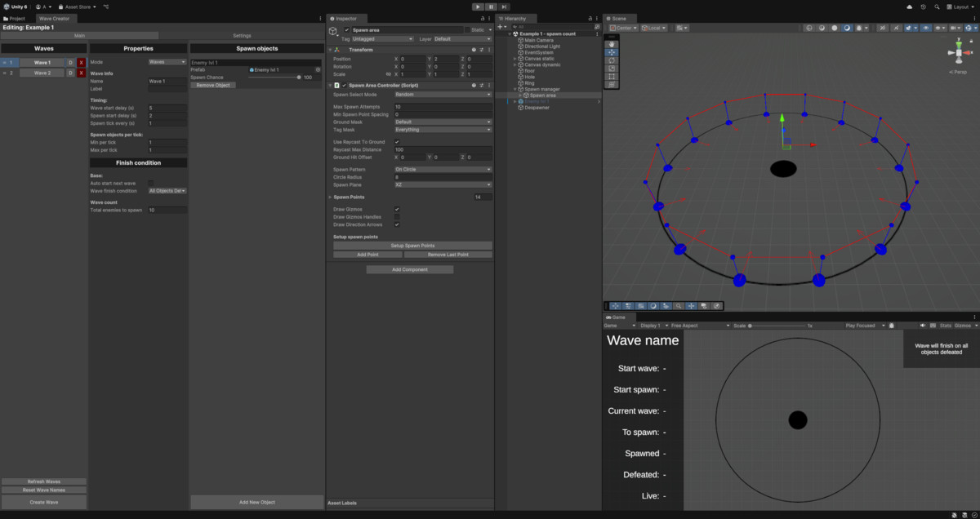Open Unity cloud services icon
The image size is (980, 519).
coord(910,7)
